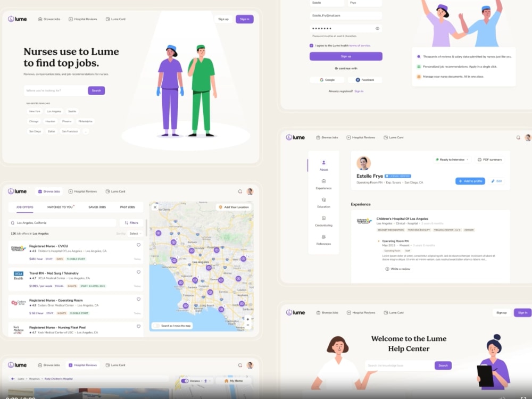Click Estelle Frye's profile photo
The image size is (532, 399).
[363, 163]
